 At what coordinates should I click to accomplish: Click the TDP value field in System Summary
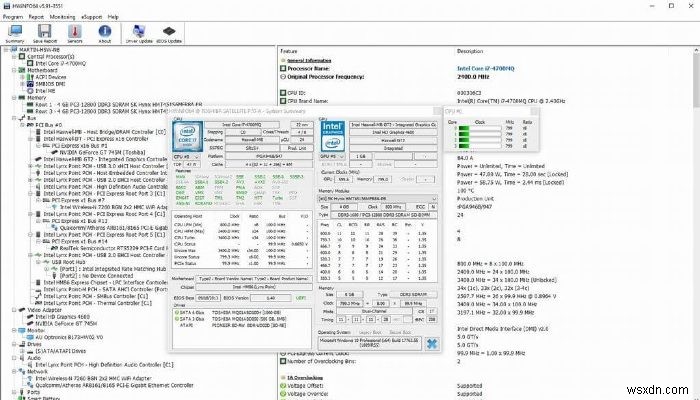192,164
